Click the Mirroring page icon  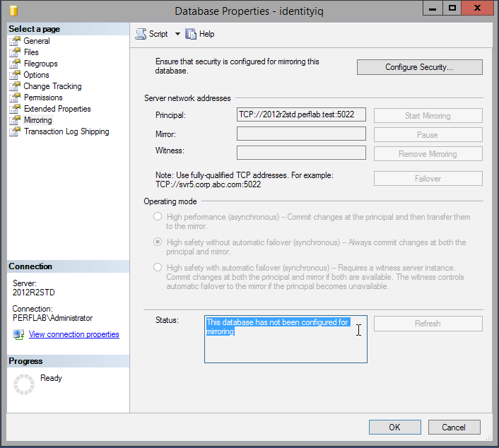click(x=15, y=120)
